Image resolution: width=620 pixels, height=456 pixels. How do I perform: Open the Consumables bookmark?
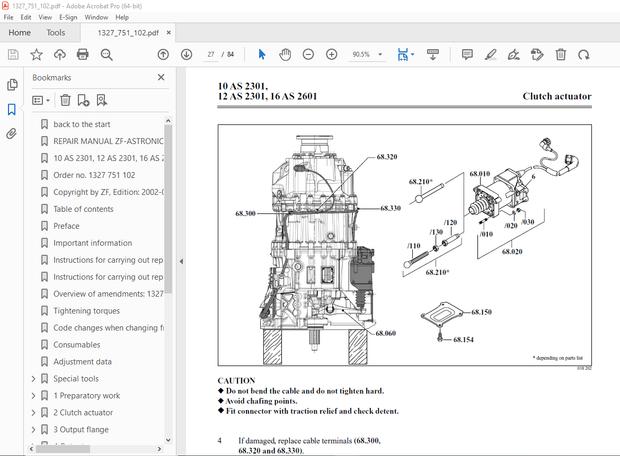point(77,344)
